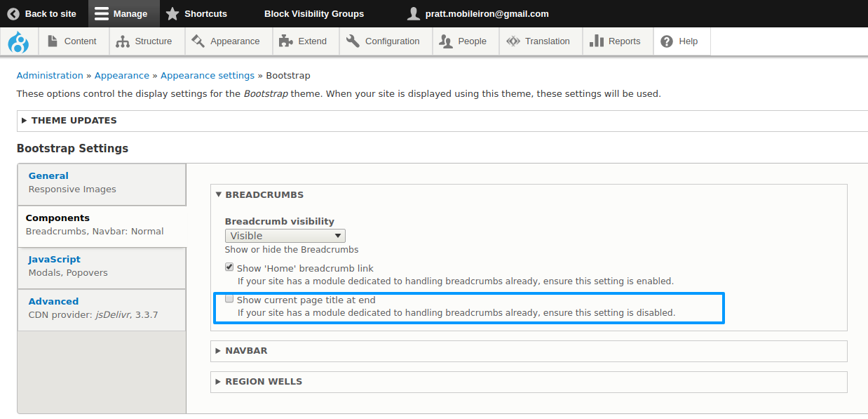Viewport: 868px width, 419px height.
Task: Click the Reports bar chart icon
Action: [x=597, y=41]
